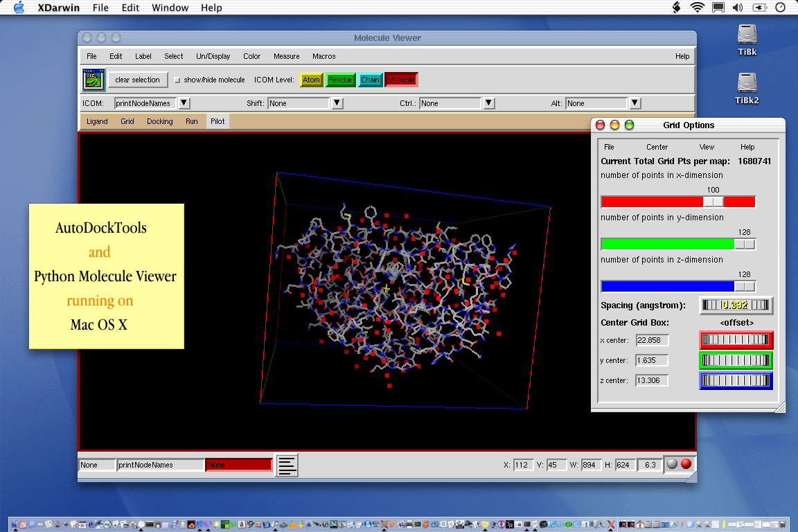798x532 pixels.
Task: Open the Molecule Viewer Edit menu
Action: pyautogui.click(x=116, y=57)
